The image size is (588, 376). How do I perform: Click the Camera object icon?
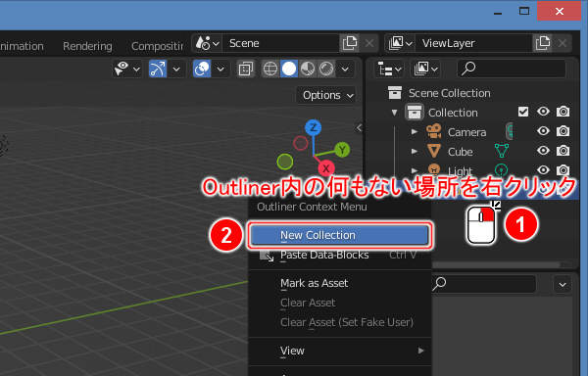coord(434,131)
